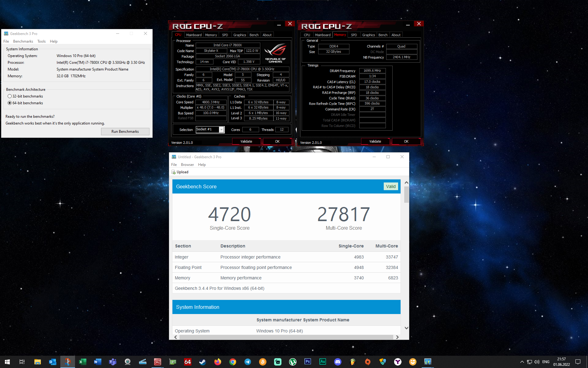Screen dimensions: 588x368
Task: Open AIDA64 from the taskbar
Action: 187,362
